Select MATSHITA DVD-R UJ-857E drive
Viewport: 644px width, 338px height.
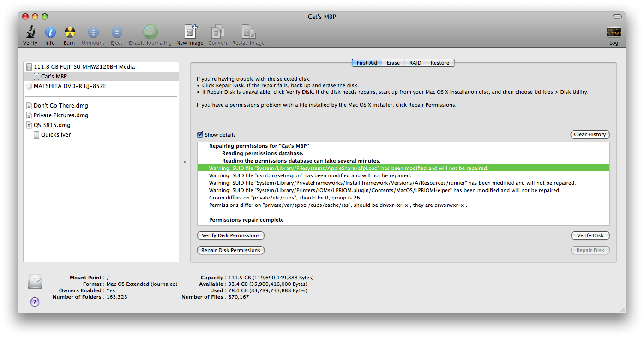pos(101,86)
